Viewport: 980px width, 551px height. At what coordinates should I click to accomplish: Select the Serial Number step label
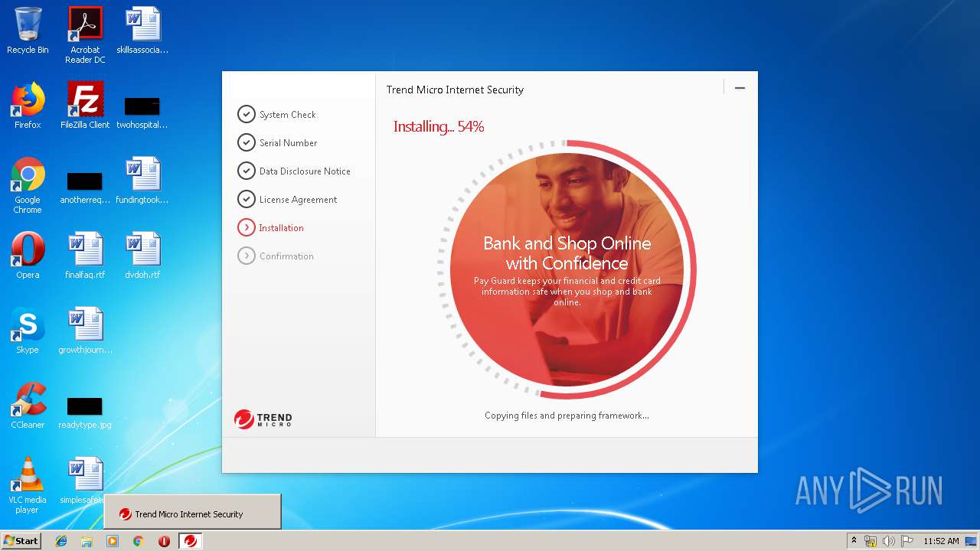(x=288, y=143)
